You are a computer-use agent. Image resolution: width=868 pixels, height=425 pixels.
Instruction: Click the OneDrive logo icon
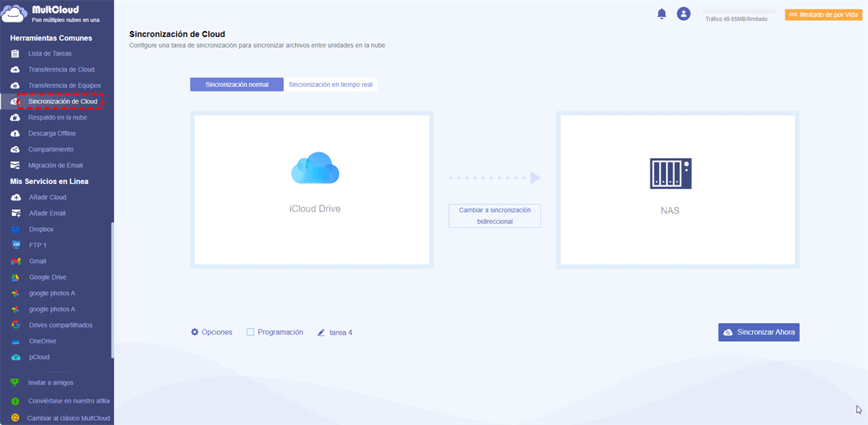[x=15, y=341]
